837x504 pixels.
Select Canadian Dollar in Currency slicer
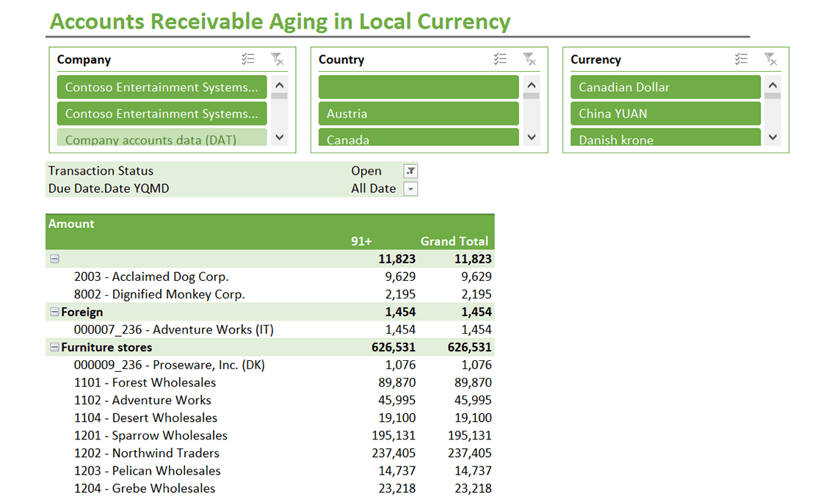[665, 87]
